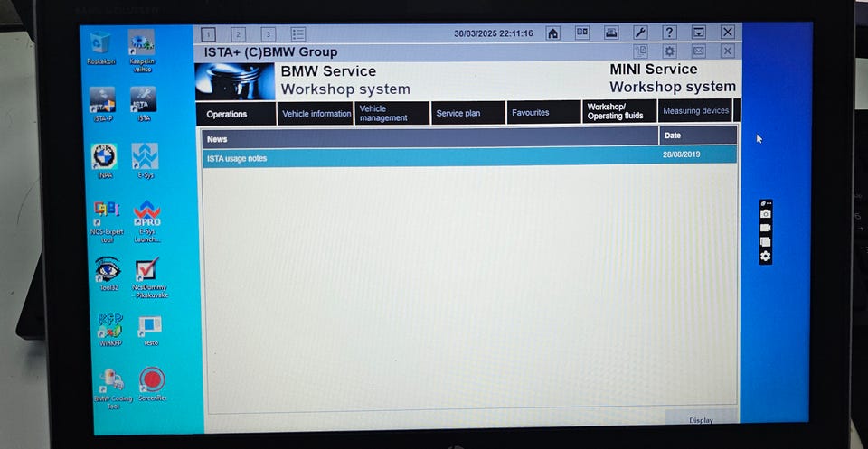The width and height of the screenshot is (868, 449).
Task: Open the ISTA-P desktop shortcut
Action: (102, 104)
